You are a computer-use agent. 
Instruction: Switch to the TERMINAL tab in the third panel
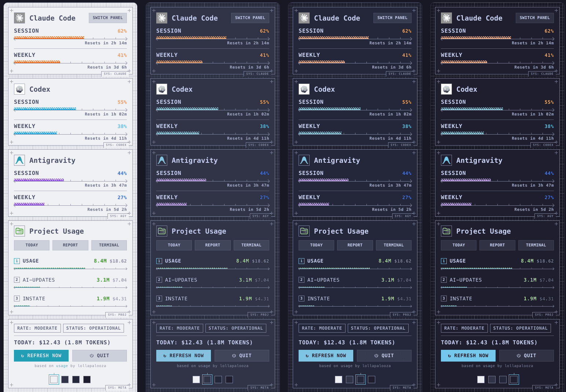click(x=394, y=245)
